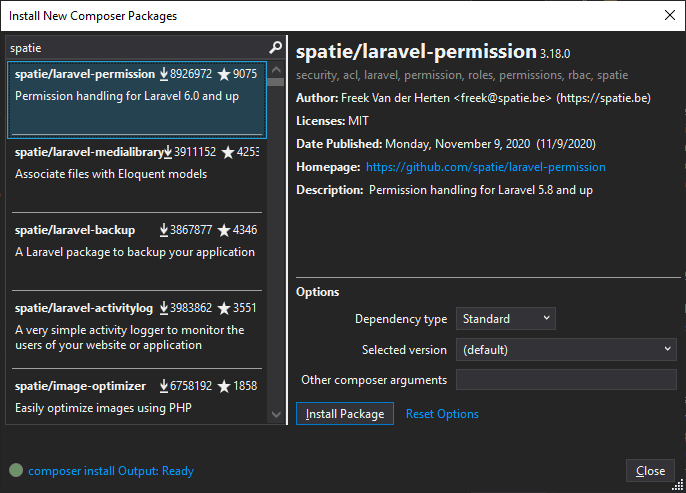Click package list scroll up arrow
This screenshot has height=493, width=686.
(x=276, y=70)
